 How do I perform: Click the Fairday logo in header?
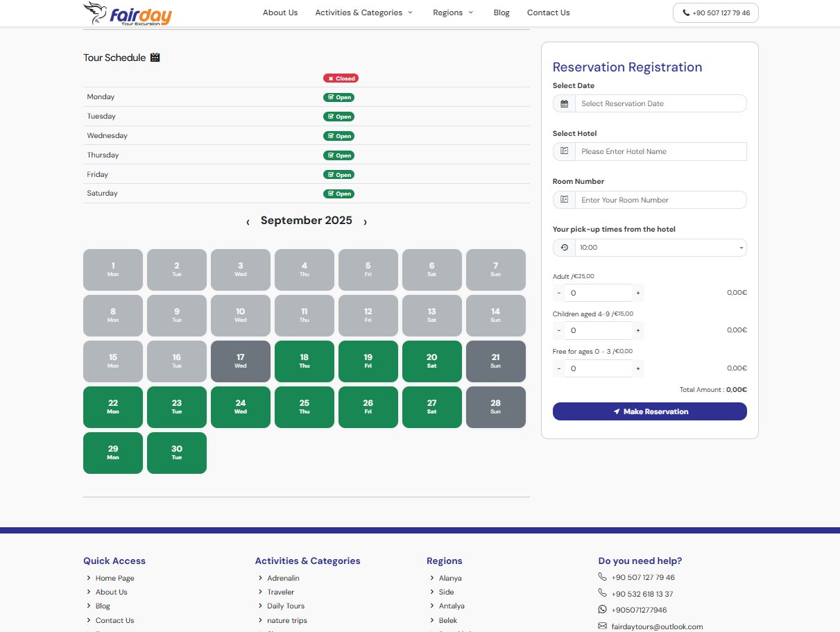point(128,13)
